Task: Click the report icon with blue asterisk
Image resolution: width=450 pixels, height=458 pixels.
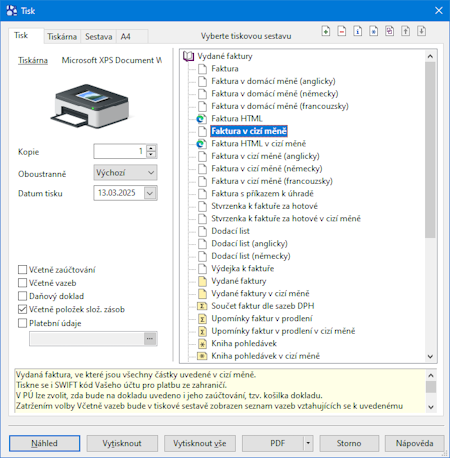Action: pos(374,31)
